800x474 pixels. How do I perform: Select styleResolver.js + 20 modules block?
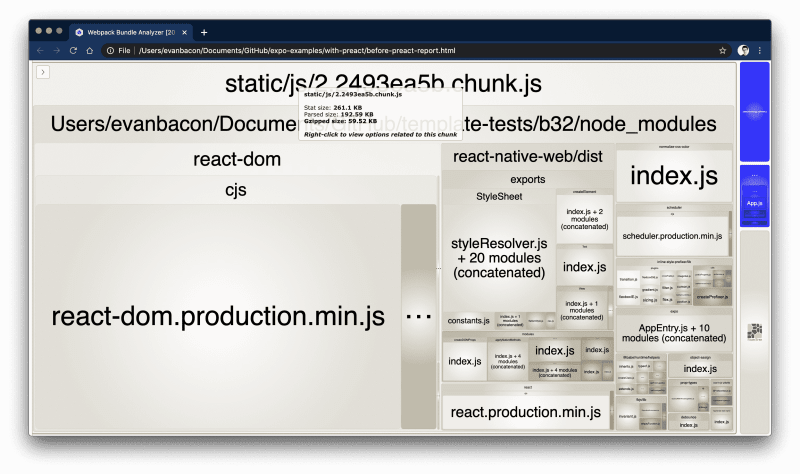[499, 258]
